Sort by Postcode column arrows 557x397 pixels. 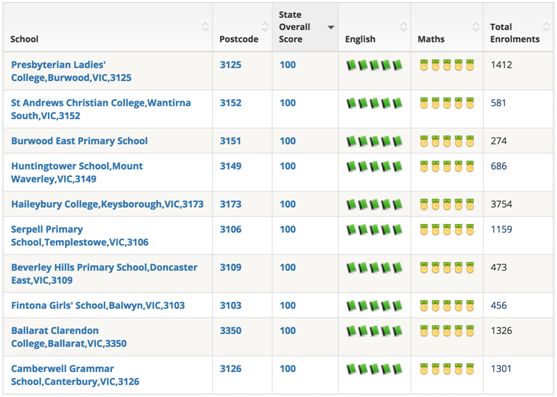265,27
